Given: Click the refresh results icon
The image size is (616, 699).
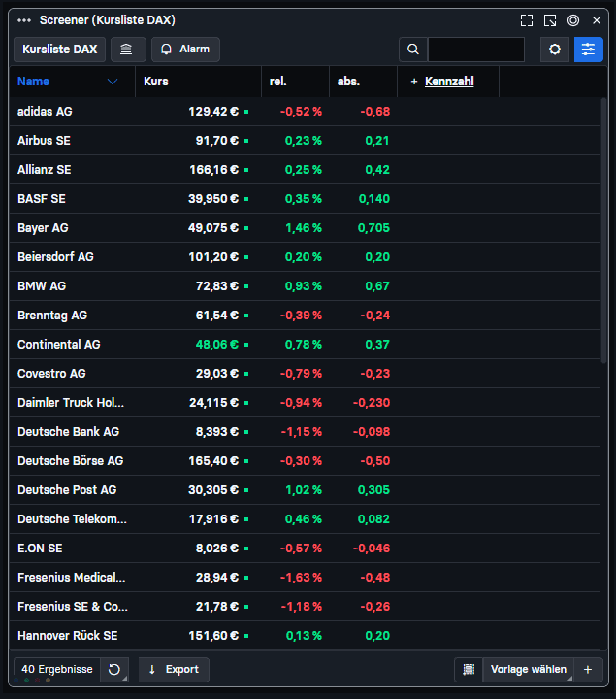Looking at the screenshot, I should coord(114,670).
